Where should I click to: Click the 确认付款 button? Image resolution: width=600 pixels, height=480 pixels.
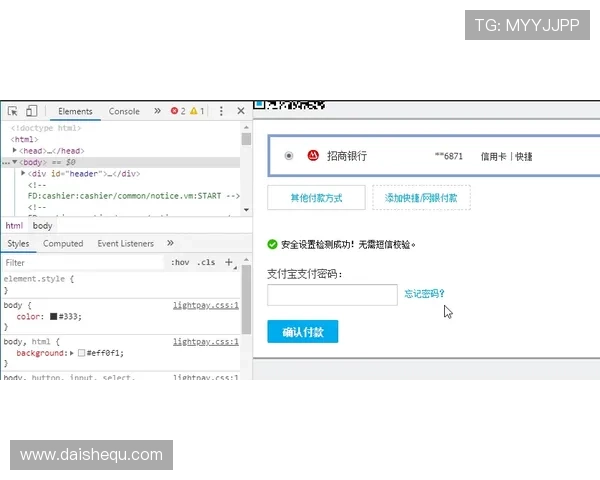(303, 331)
